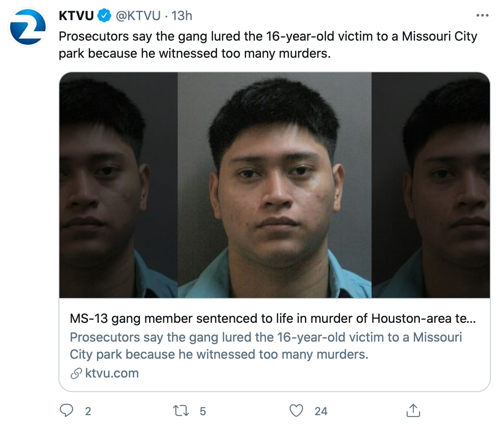Open the KTVU profile avatar logo
This screenshot has height=425, width=504.
(x=28, y=27)
